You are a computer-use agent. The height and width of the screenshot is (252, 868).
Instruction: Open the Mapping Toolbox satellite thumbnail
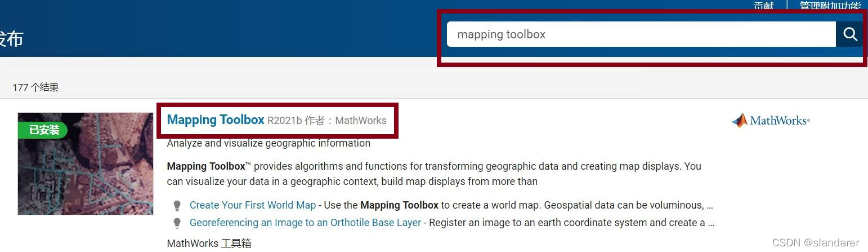coord(86,163)
